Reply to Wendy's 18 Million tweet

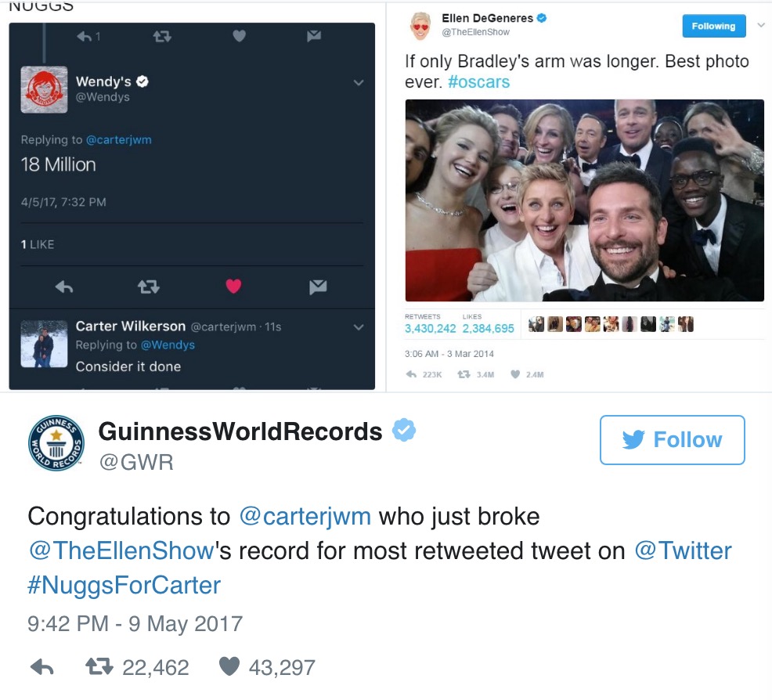[64, 287]
